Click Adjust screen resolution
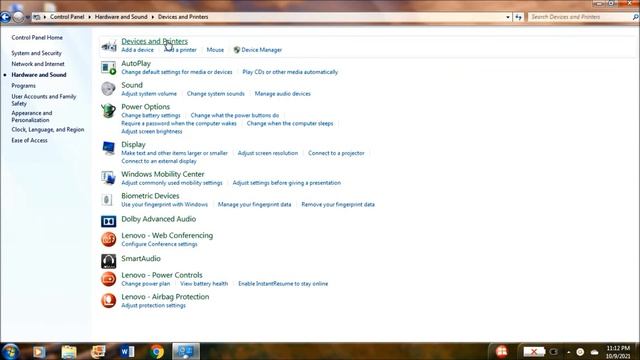The image size is (640, 360). pos(268,153)
